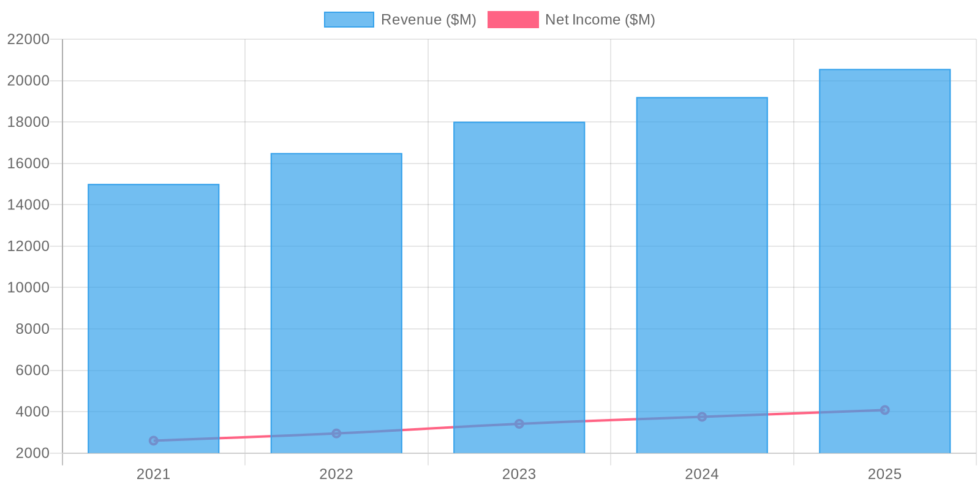980x490 pixels.
Task: Click the 22000 y-axis label
Action: [28, 39]
